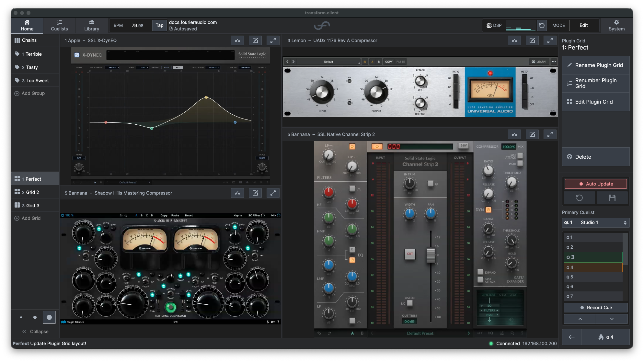Click Renumber Plugin Grid
Image resolution: width=644 pixels, height=362 pixels.
tap(595, 83)
